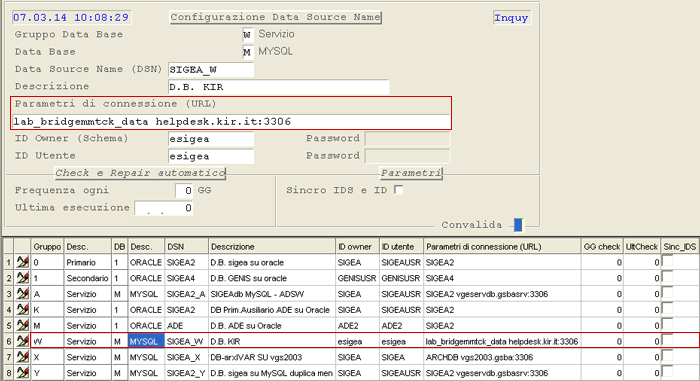Screen dimensions: 700x381
Task: Click the Ultima esecuzione date field
Action: (164, 208)
